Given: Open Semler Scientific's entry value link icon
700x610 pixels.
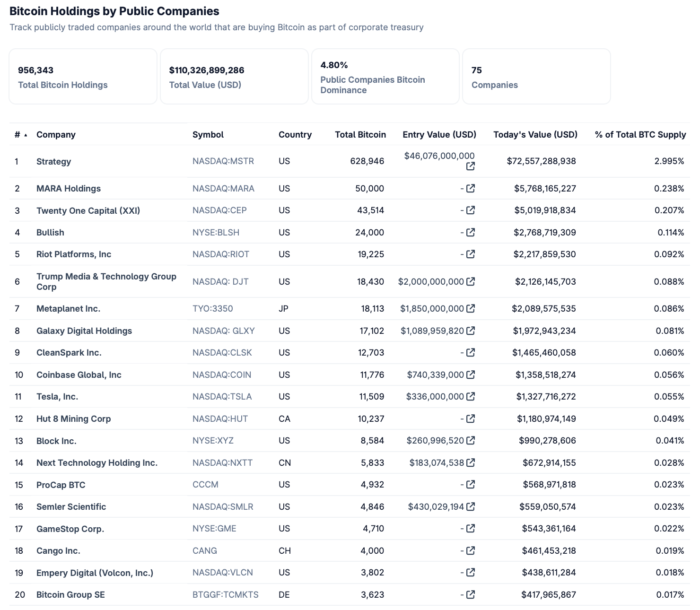Looking at the screenshot, I should tap(470, 506).
